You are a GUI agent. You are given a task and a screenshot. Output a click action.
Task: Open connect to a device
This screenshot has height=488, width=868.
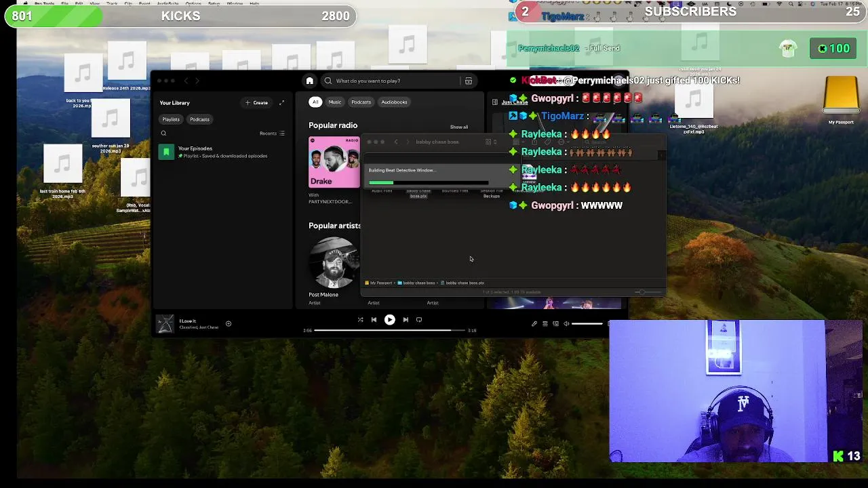(x=555, y=324)
